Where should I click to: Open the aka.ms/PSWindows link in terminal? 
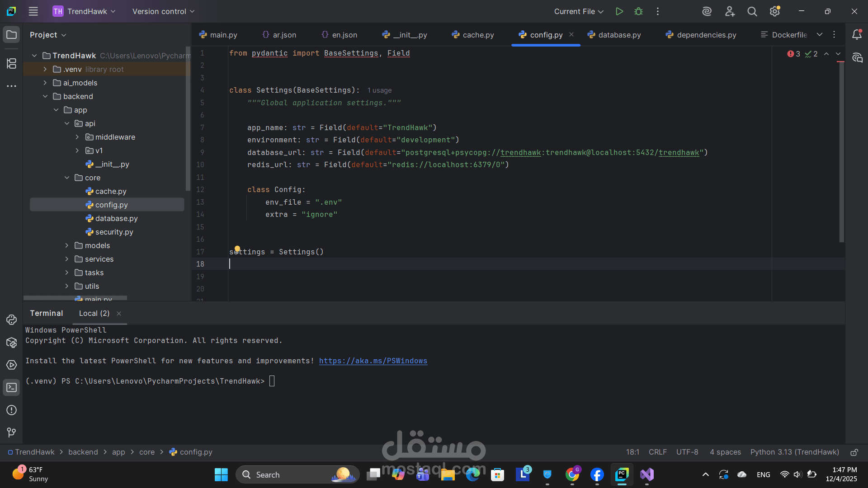point(373,361)
